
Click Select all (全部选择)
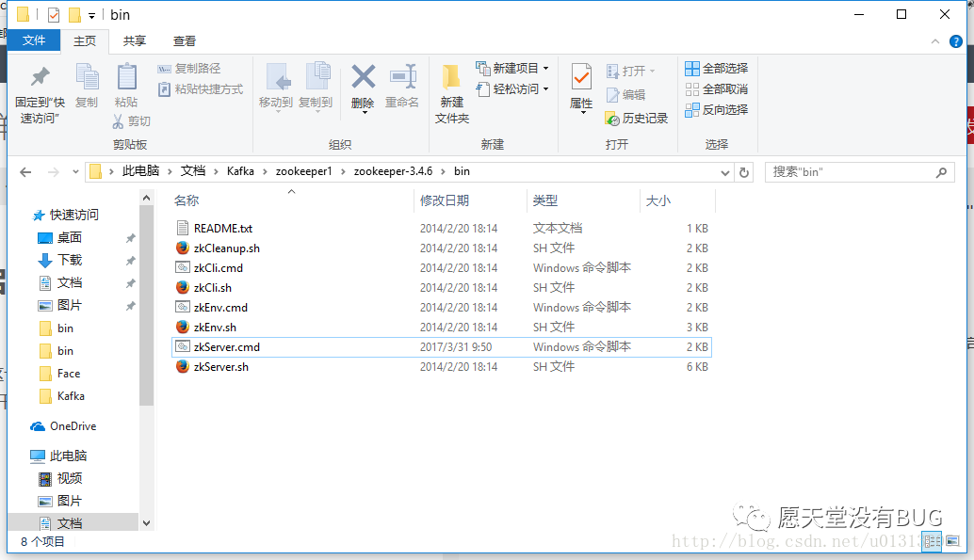(x=717, y=69)
